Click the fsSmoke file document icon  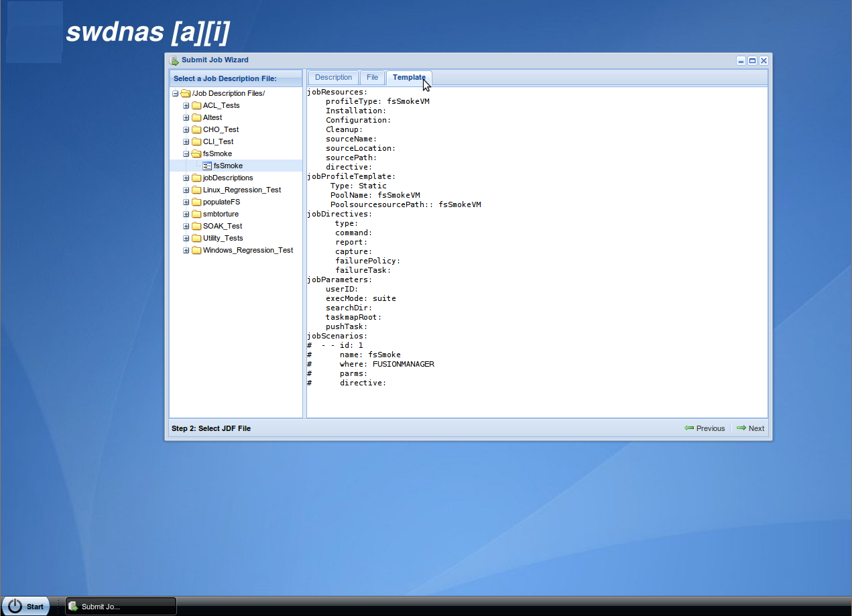(207, 166)
